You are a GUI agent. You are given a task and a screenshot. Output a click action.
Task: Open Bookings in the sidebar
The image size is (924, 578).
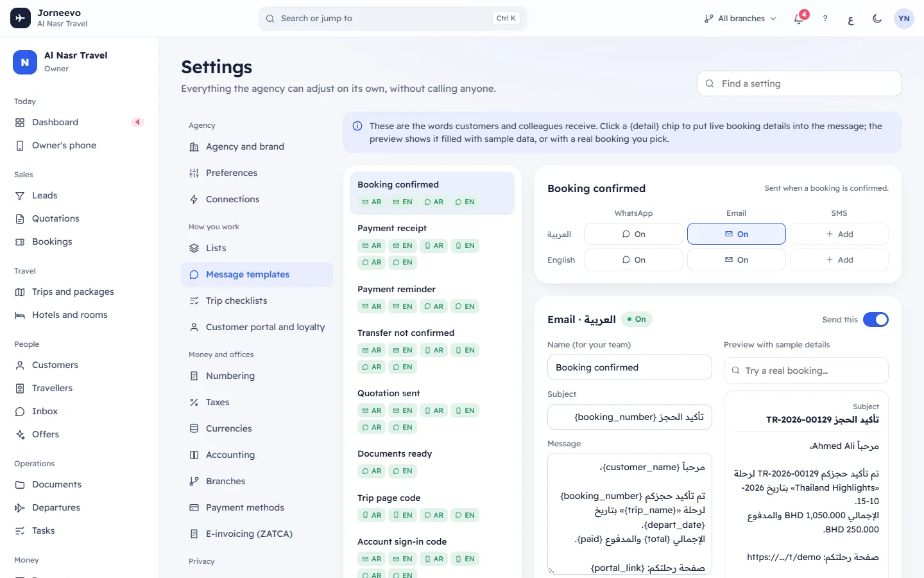(x=79, y=242)
